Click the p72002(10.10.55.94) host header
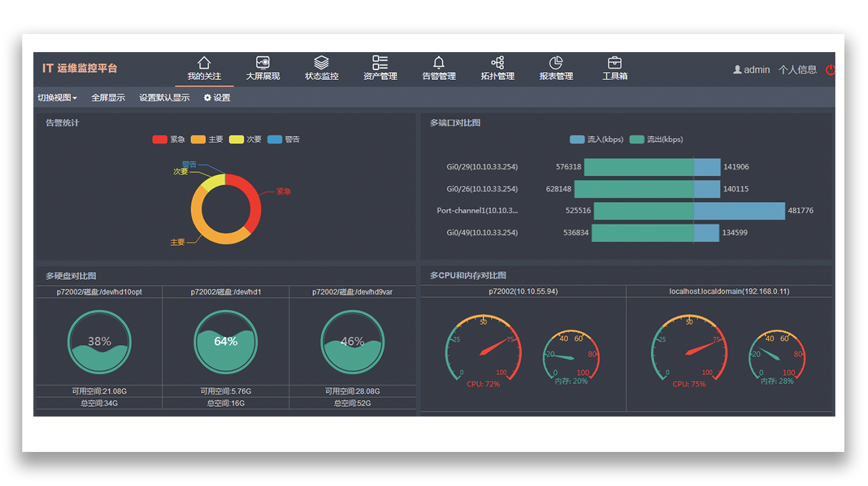 [523, 292]
